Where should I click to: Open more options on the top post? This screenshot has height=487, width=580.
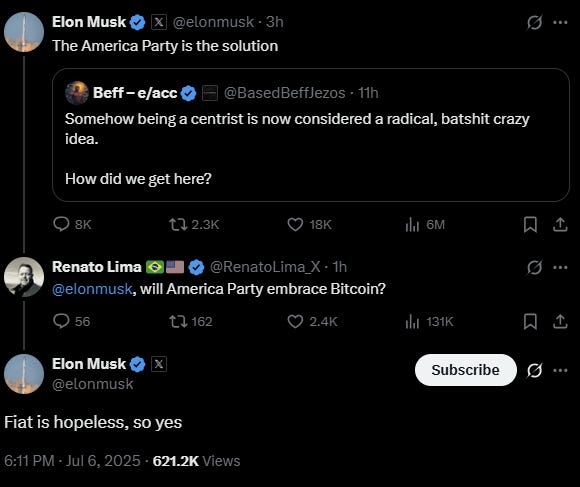(560, 23)
